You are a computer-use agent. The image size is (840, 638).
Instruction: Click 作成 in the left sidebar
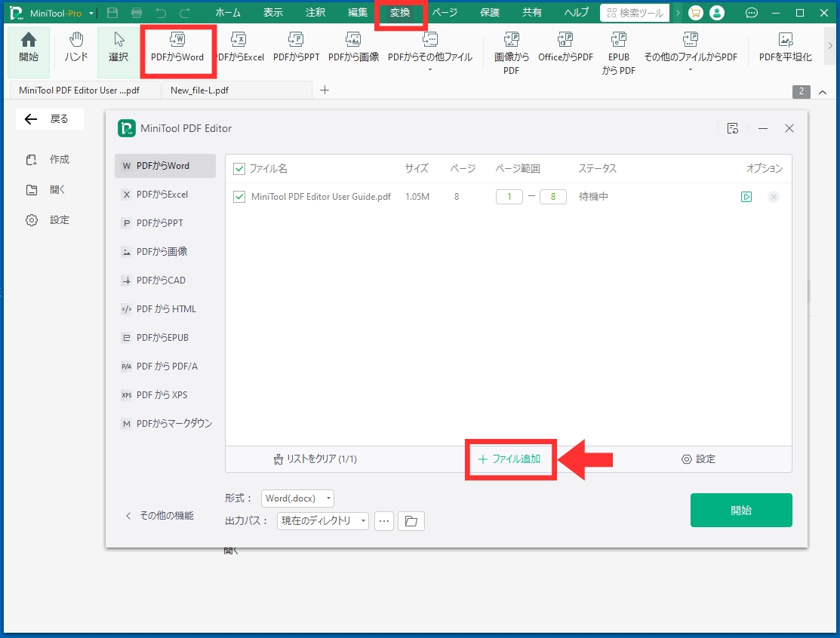48,160
